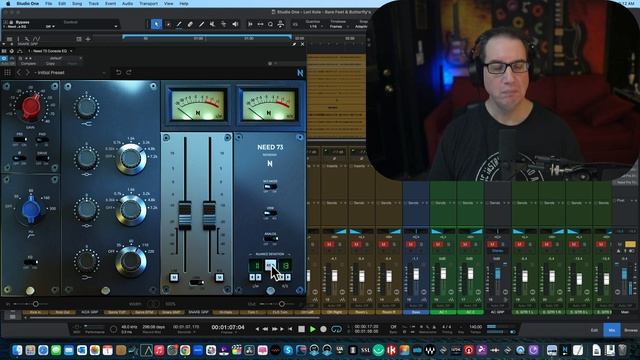Click the left output fader handle
The width and height of the screenshot is (640, 360).
click(x=184, y=215)
